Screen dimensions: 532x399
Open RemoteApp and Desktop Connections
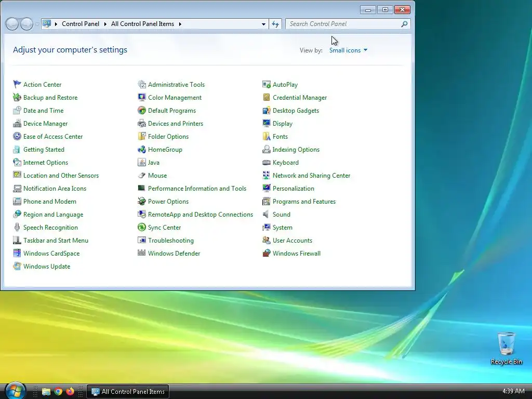[201, 214]
